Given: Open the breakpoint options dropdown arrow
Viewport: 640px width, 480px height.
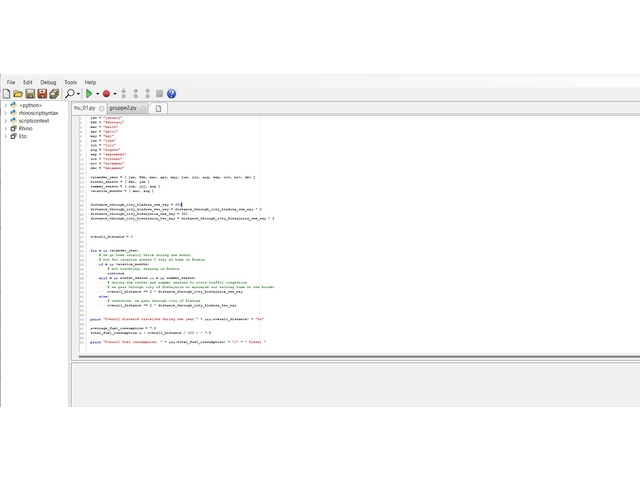Looking at the screenshot, I should click(115, 94).
